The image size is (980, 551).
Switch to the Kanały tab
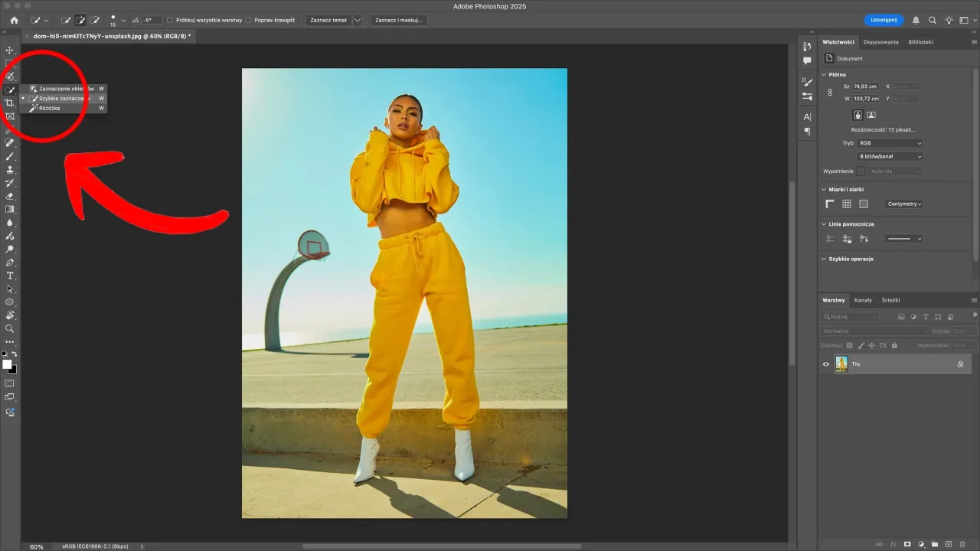click(x=864, y=300)
